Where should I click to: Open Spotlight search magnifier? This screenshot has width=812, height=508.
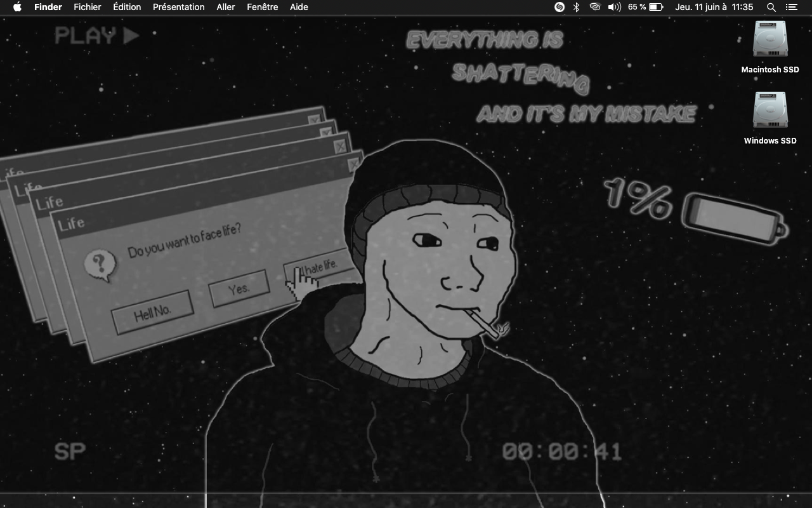coord(771,7)
